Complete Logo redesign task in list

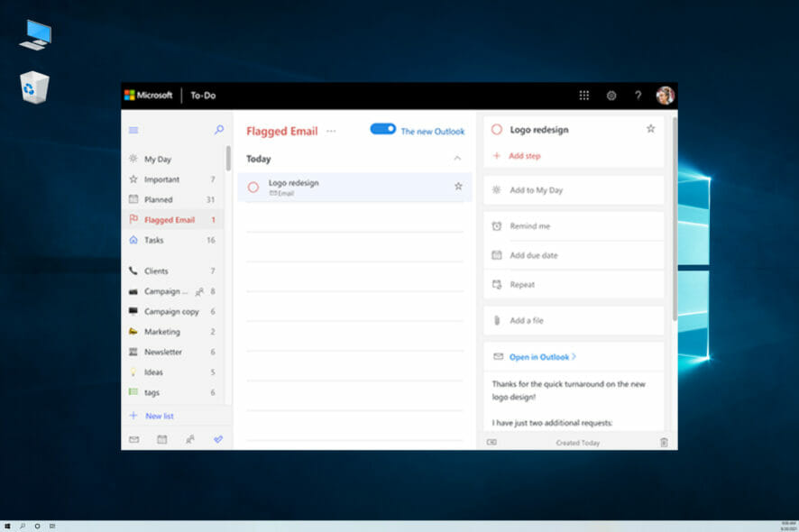click(x=253, y=187)
